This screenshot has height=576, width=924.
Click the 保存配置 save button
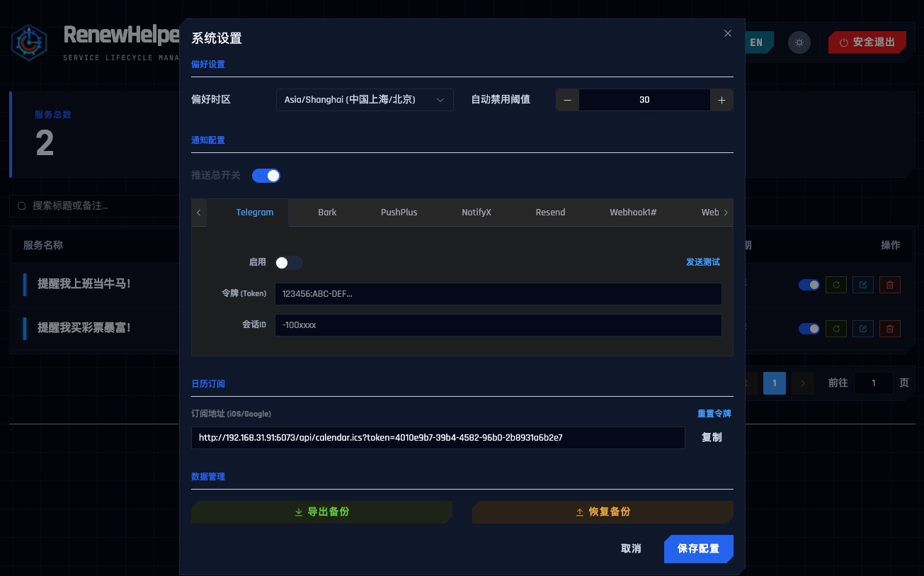coord(698,549)
